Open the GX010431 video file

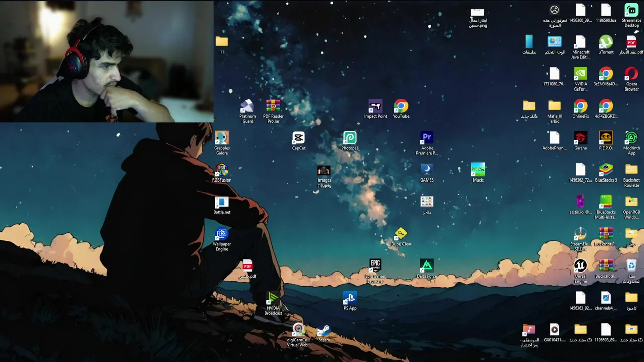click(x=554, y=333)
